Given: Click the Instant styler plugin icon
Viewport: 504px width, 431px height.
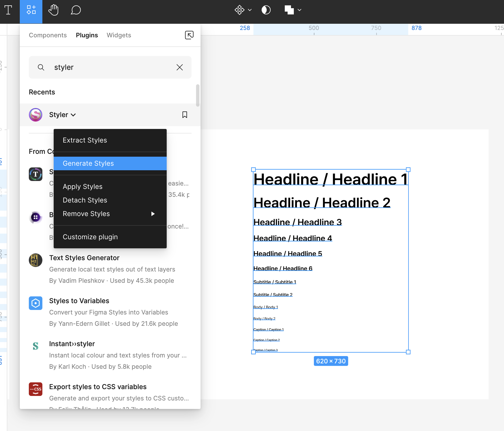Looking at the screenshot, I should click(x=36, y=346).
